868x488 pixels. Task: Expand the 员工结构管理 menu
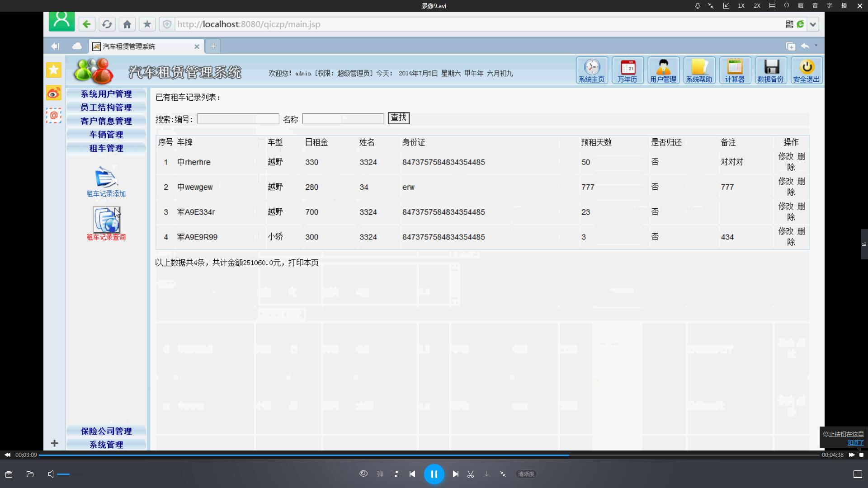click(x=106, y=108)
